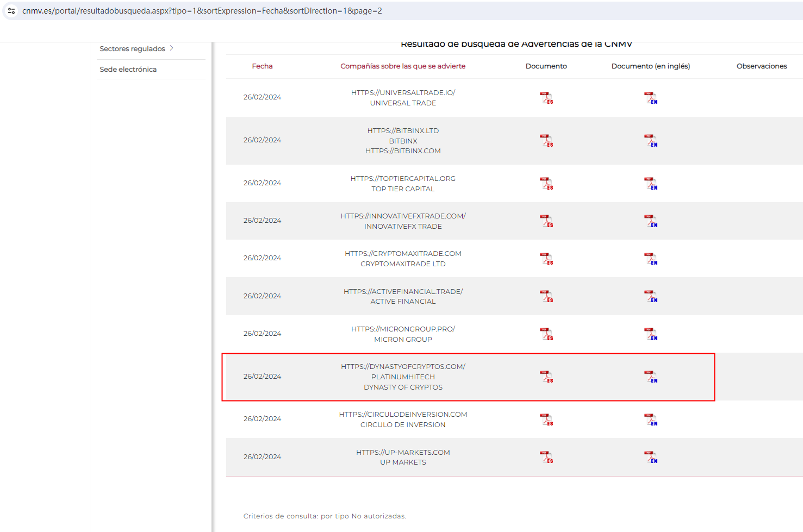Open Spanish PDF for InnovativeFX Trade
Viewport: 803px width, 532px height.
pyautogui.click(x=546, y=221)
